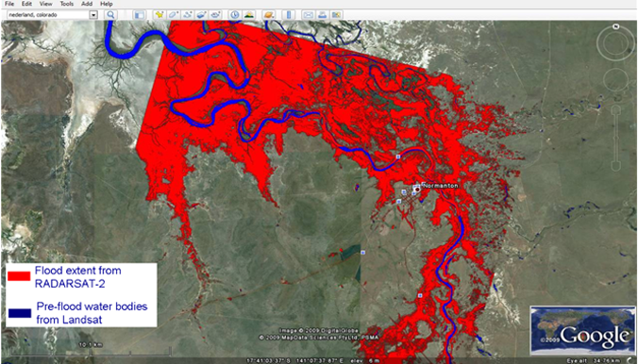
Task: Toggle the sidebar panel icon
Action: (x=139, y=15)
